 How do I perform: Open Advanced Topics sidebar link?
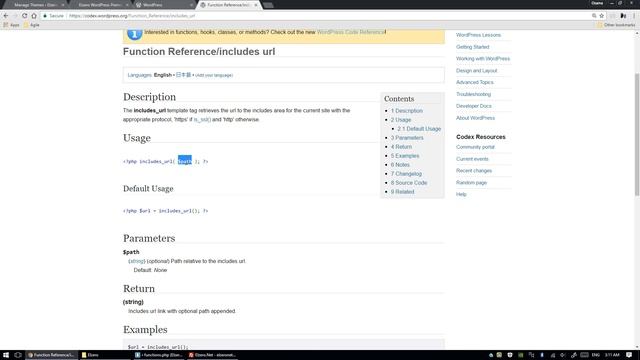coord(475,82)
